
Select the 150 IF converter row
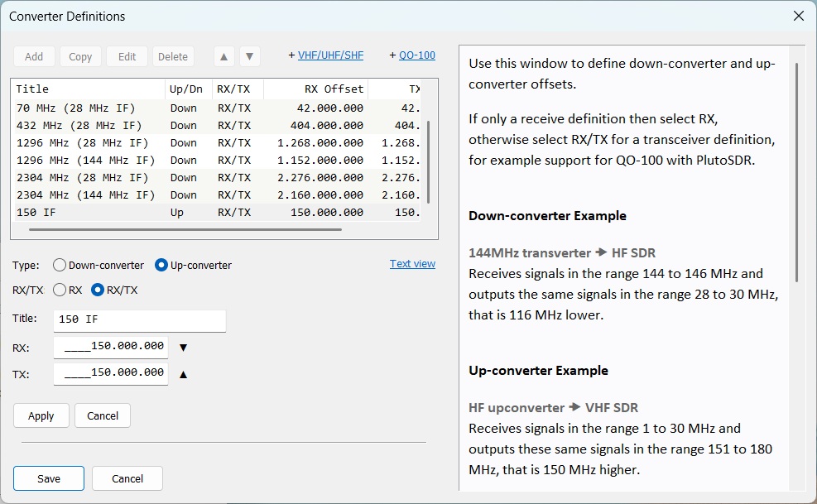pyautogui.click(x=124, y=212)
